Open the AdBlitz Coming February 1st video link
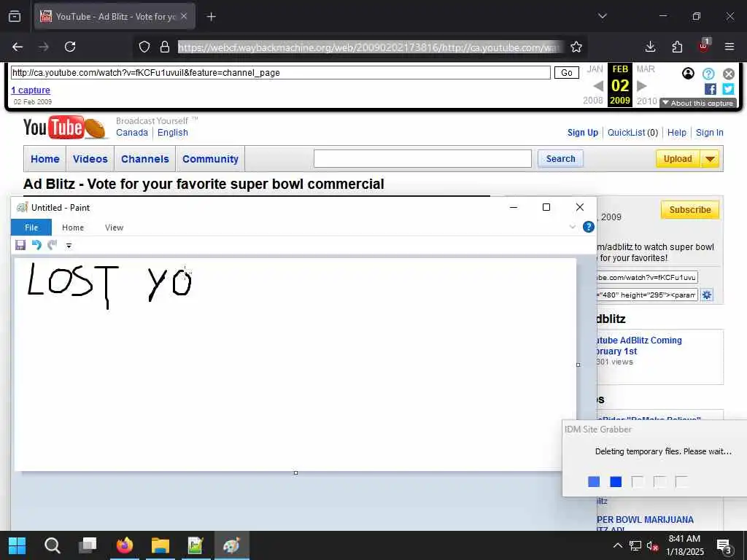The width and height of the screenshot is (747, 560). [x=639, y=346]
